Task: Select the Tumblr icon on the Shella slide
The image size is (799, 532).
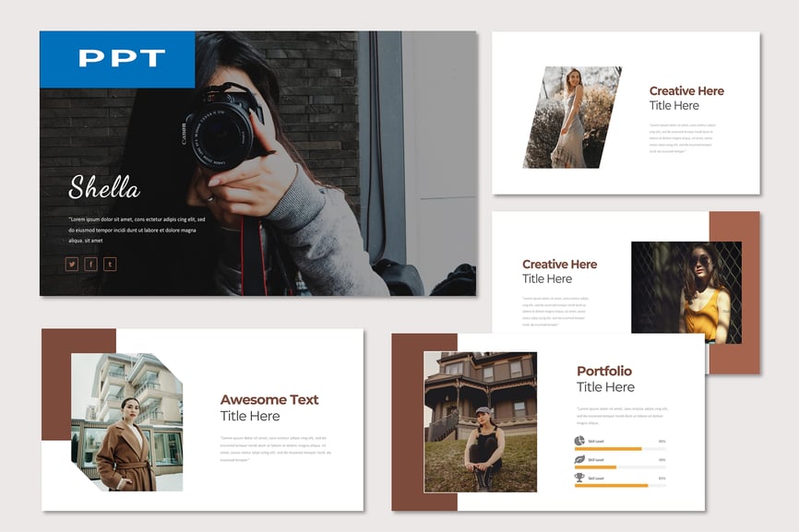Action: point(110,264)
